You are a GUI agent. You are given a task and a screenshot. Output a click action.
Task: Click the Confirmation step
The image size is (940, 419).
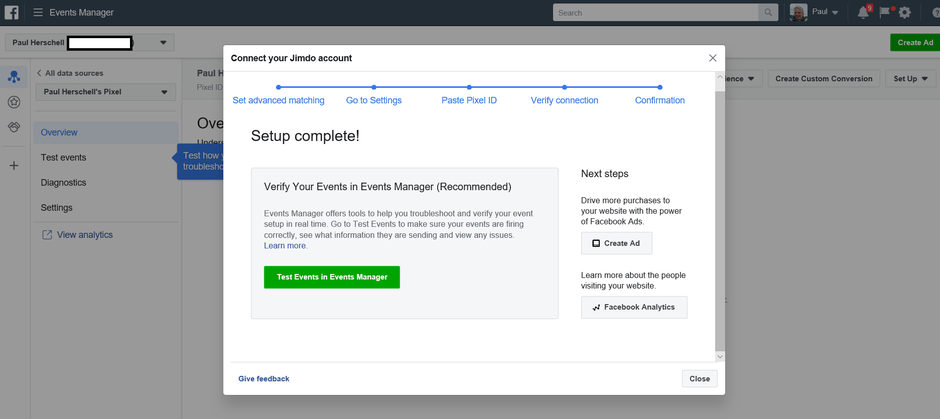[x=659, y=100]
